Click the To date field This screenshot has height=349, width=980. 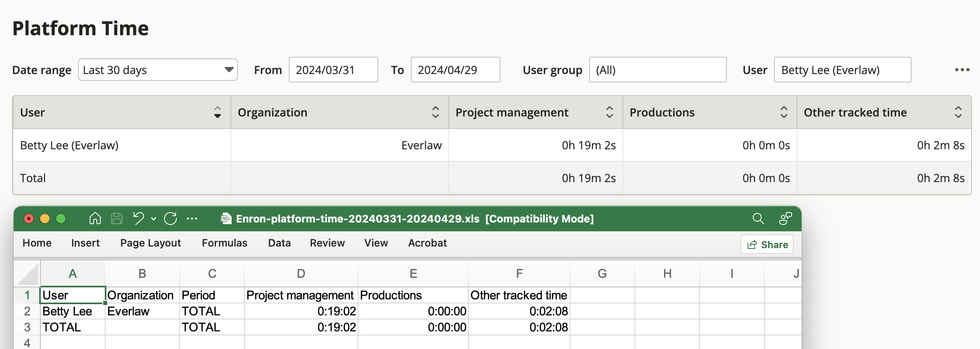456,70
